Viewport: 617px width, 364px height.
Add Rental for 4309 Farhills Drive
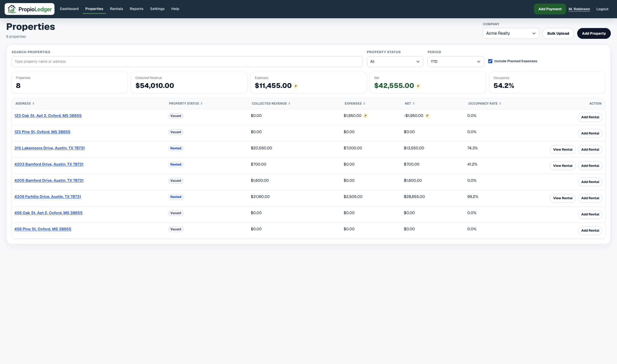(x=590, y=198)
